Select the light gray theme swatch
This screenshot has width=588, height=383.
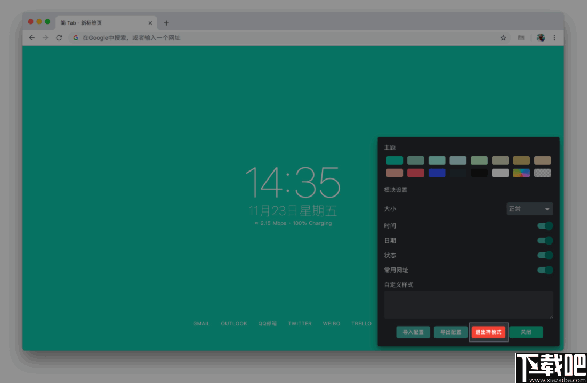tap(500, 173)
